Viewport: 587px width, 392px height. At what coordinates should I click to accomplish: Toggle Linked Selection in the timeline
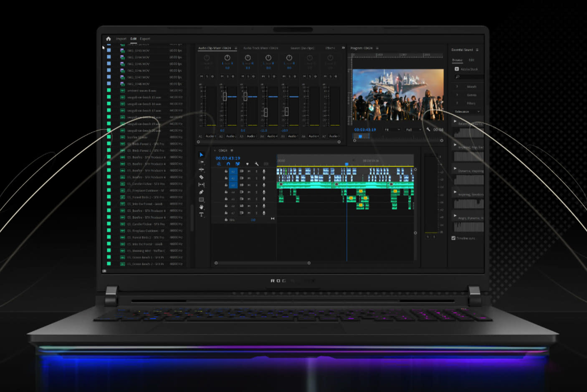tap(238, 164)
